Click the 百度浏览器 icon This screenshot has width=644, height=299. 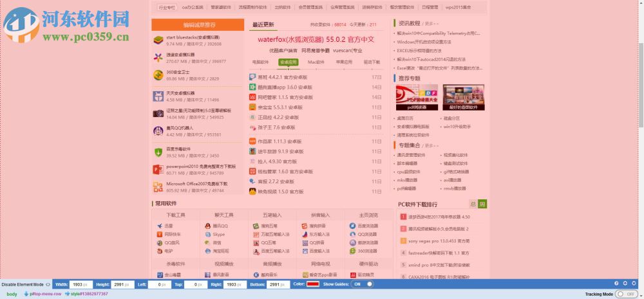tap(352, 226)
